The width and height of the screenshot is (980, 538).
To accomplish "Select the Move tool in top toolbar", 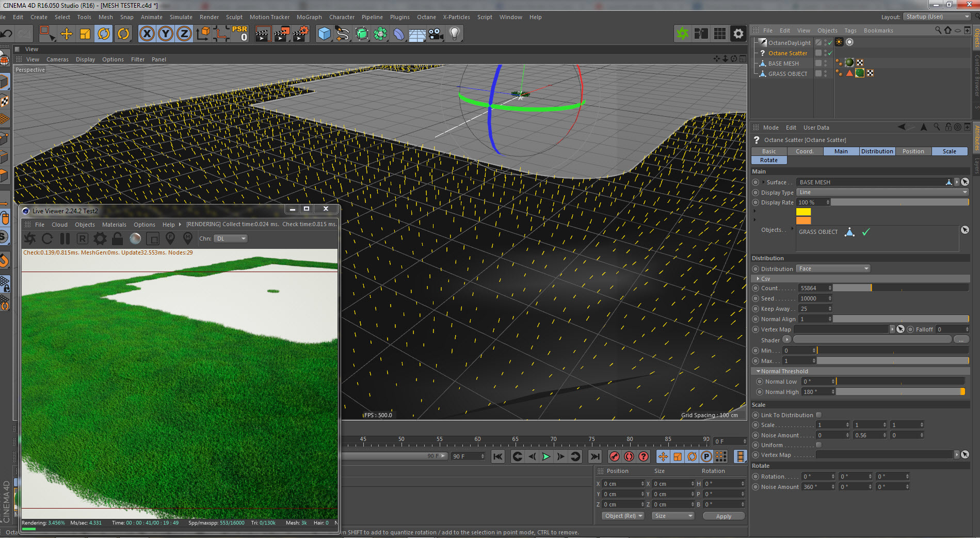I will coord(67,34).
